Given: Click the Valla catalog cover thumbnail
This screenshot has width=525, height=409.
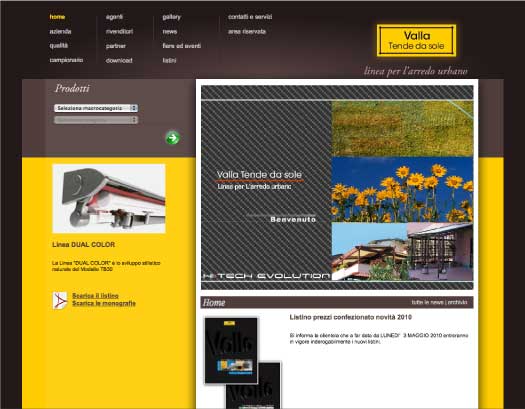Looking at the screenshot, I should pyautogui.click(x=231, y=350).
